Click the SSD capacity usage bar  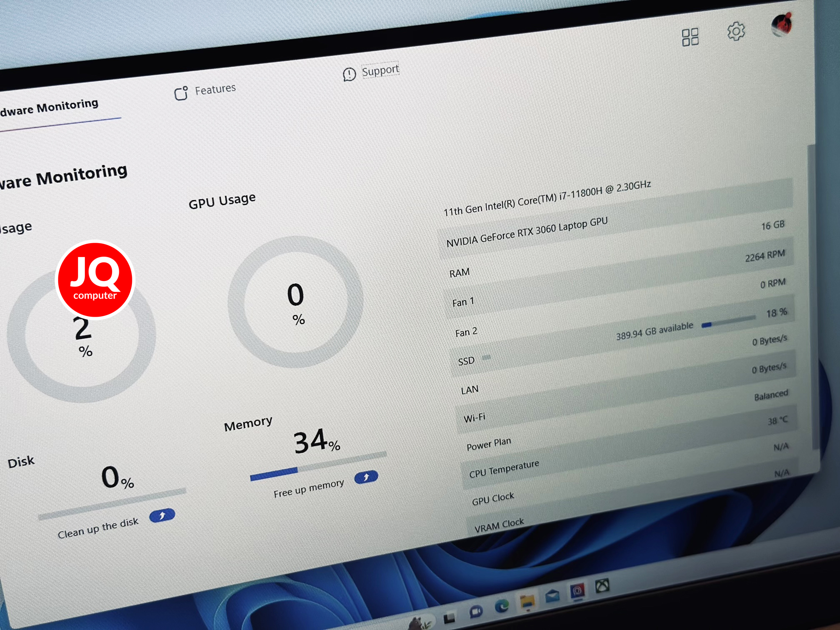click(728, 322)
